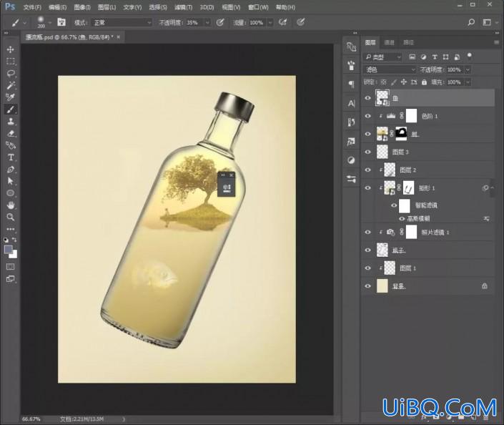Screen dimensions: 504x425
Task: Open the extra tools ellipsis
Action: pyautogui.click(x=10, y=229)
